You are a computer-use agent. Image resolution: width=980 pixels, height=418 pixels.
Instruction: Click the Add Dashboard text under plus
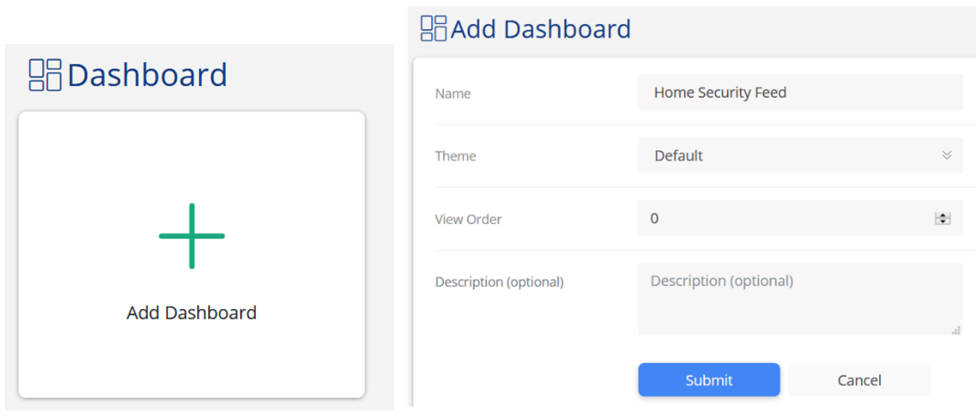tap(192, 313)
